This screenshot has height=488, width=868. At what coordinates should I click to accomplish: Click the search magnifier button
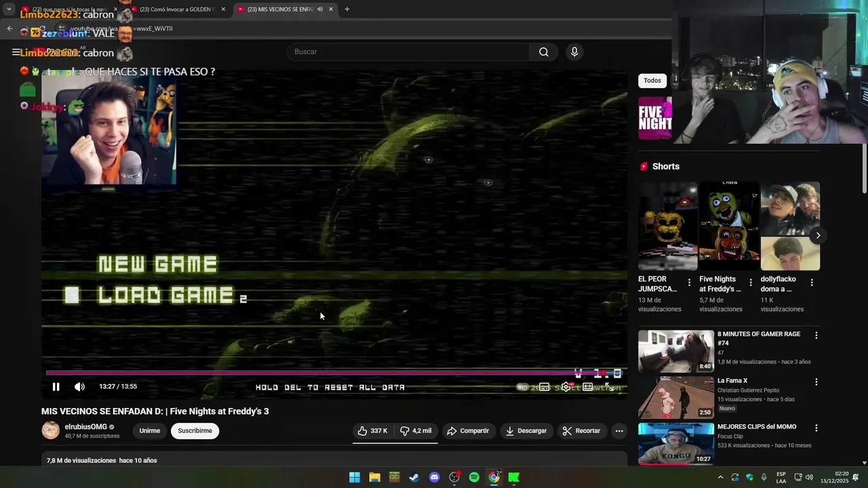point(544,52)
